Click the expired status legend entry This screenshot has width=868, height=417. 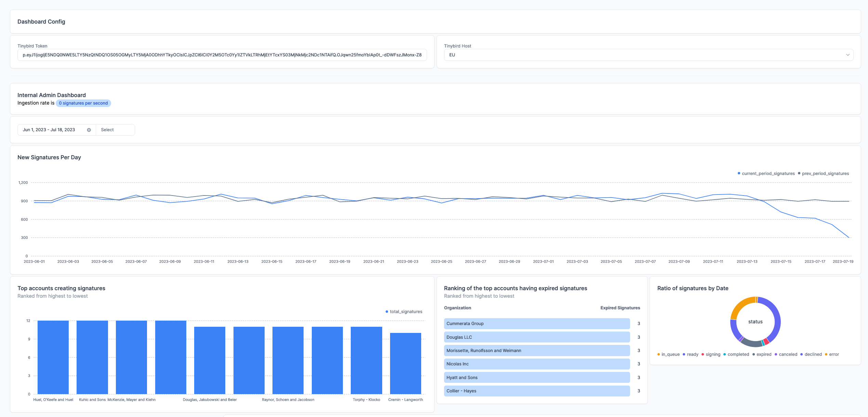click(763, 354)
